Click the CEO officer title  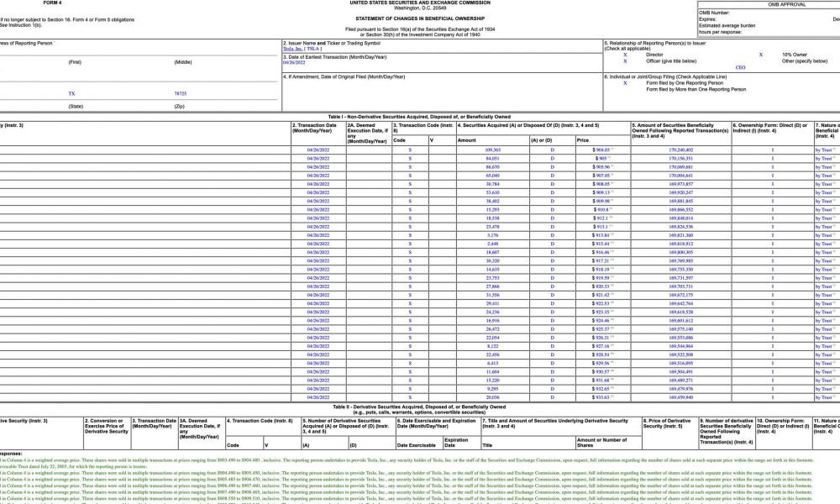pos(740,67)
